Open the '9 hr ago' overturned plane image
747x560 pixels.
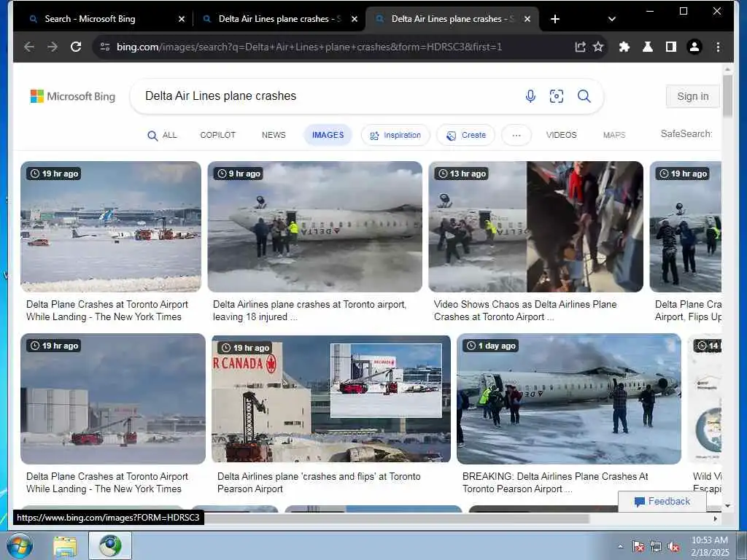tap(315, 227)
